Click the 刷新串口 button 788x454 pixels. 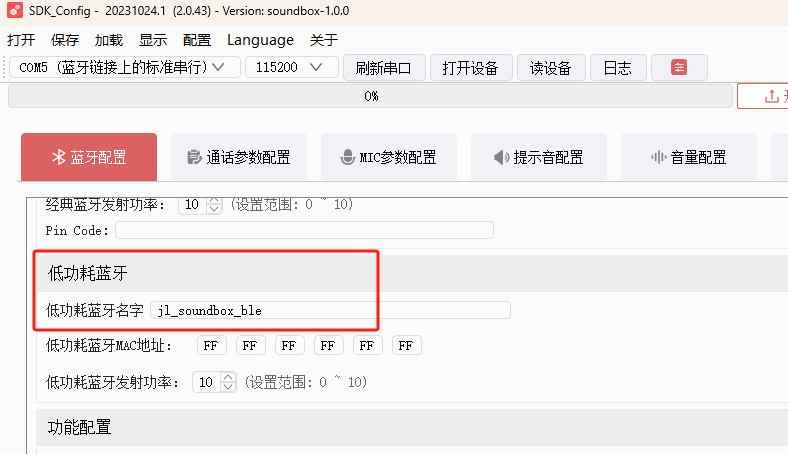click(x=384, y=67)
